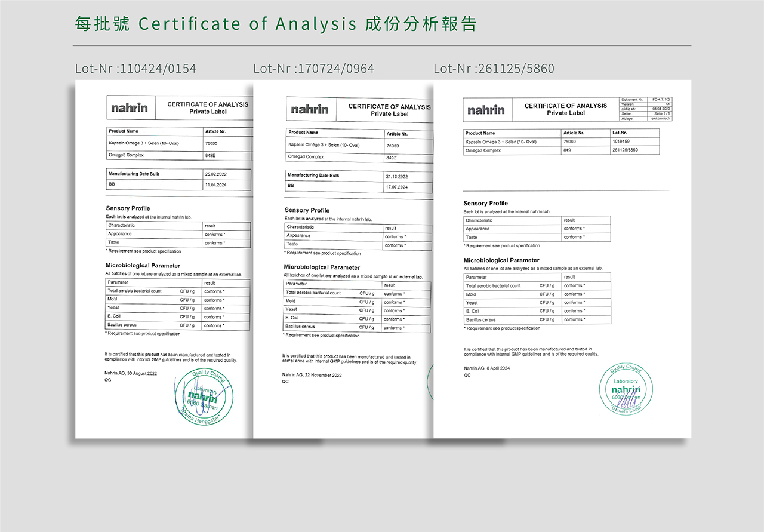Click 'CERTIFICATE OF ANALYSIS' title in second certificate
This screenshot has height=532, width=764.
[389, 107]
